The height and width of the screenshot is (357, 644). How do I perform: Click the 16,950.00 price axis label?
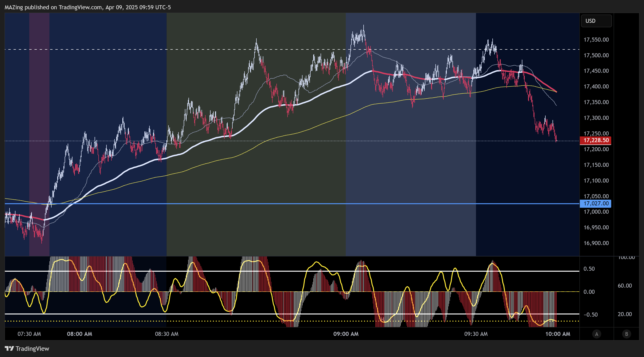tap(596, 227)
